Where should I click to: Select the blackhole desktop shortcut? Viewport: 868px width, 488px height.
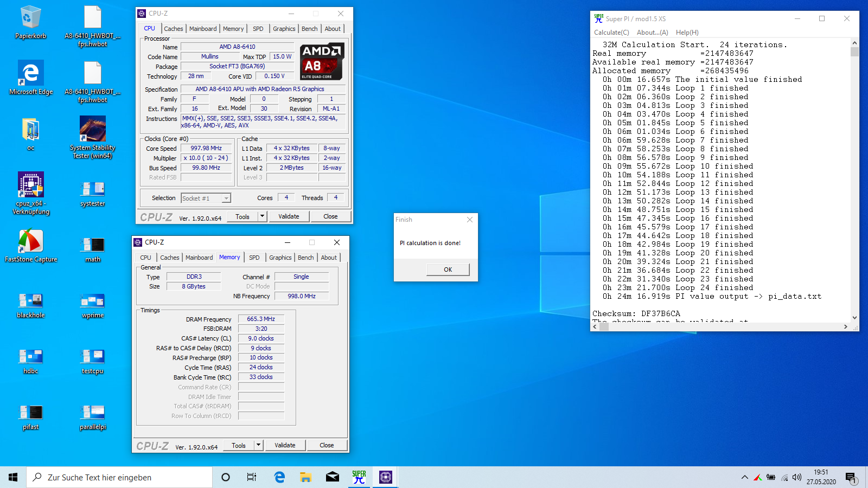click(31, 305)
